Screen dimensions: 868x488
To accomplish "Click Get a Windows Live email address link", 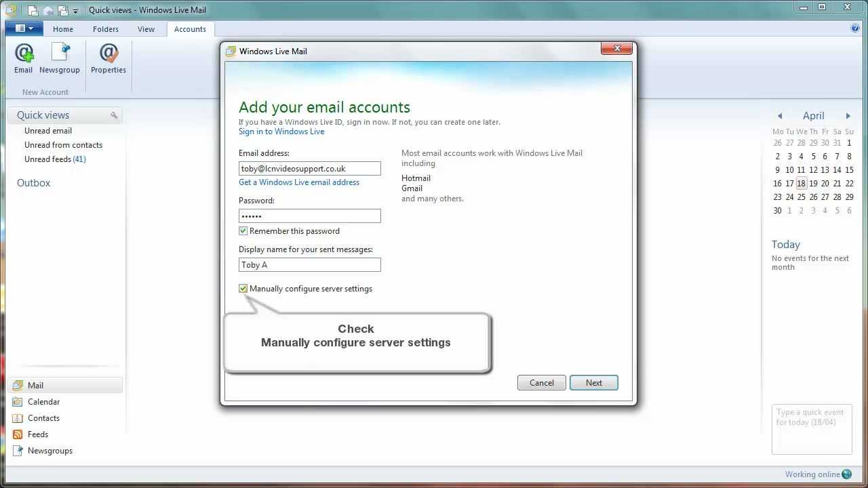I will 299,182.
